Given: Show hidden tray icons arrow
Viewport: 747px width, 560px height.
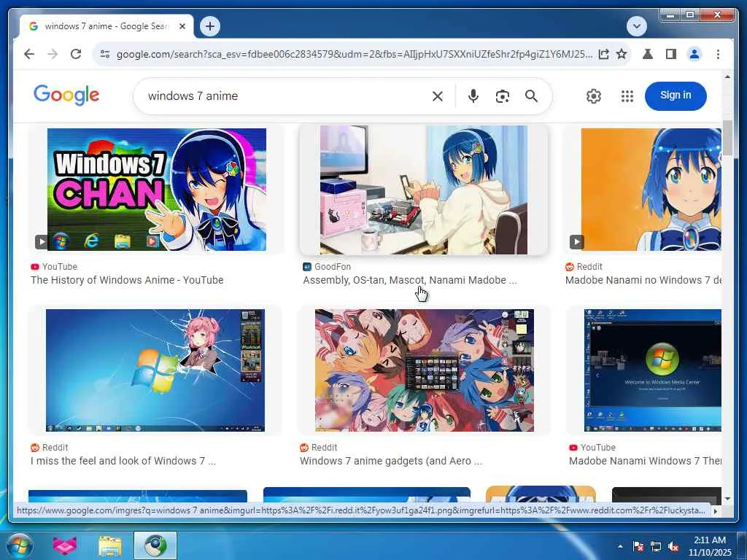Looking at the screenshot, I should coord(620,546).
